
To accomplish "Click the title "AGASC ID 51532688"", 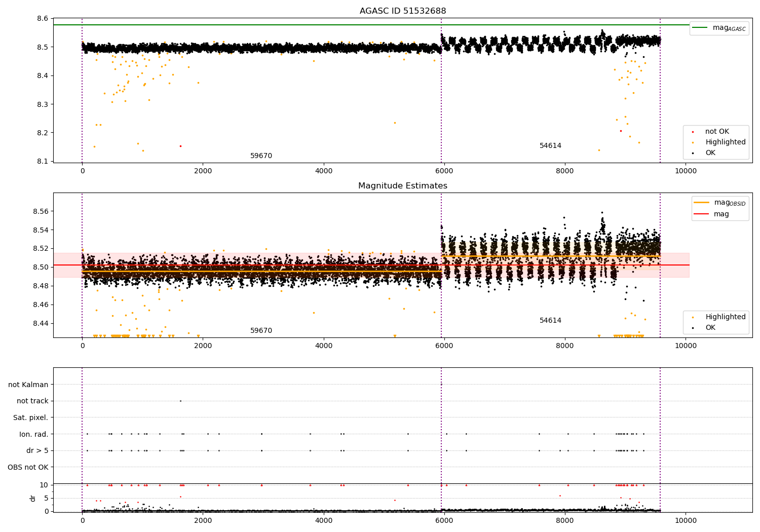I will (403, 11).
